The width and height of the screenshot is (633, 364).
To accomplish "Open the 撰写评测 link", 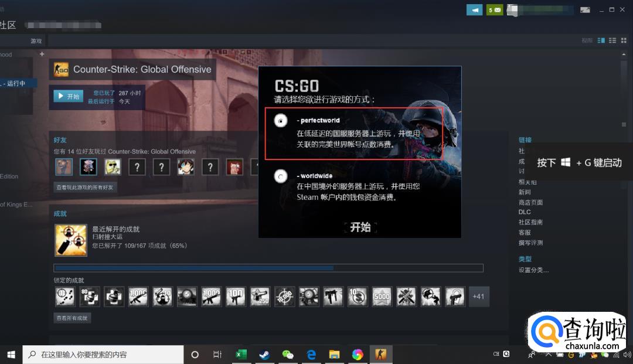I will 530,243.
